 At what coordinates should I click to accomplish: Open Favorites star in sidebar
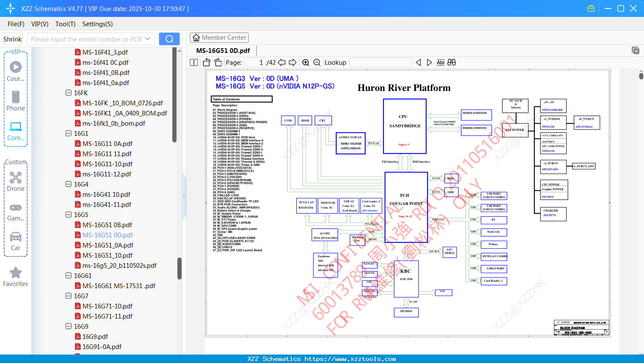click(16, 277)
